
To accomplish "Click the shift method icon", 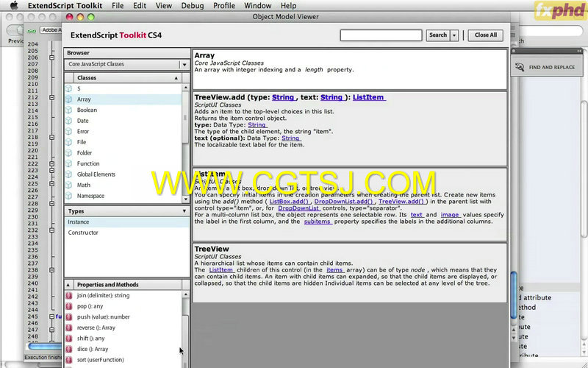I will point(68,339).
